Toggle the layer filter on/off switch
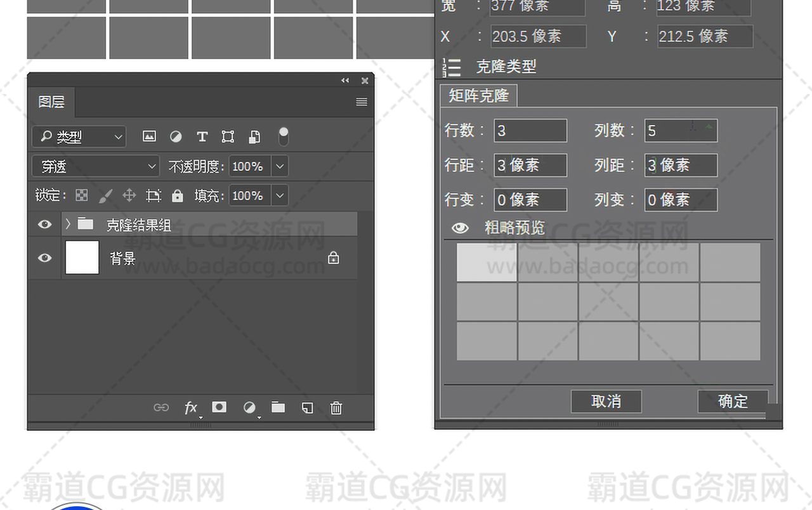Image resolution: width=812 pixels, height=510 pixels. point(283,136)
